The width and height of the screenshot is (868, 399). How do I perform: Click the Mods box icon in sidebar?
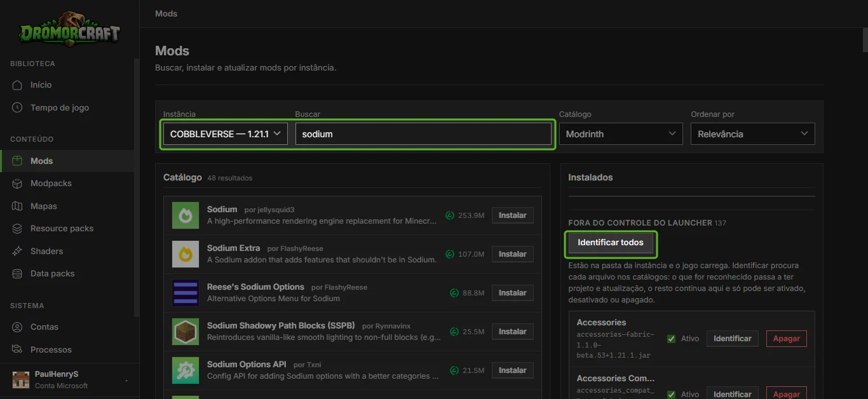click(x=17, y=161)
